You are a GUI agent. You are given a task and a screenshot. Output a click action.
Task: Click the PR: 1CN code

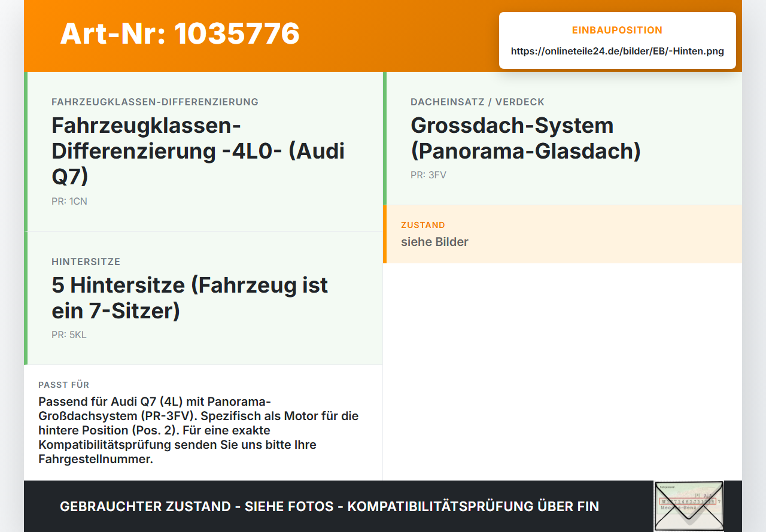coord(69,202)
